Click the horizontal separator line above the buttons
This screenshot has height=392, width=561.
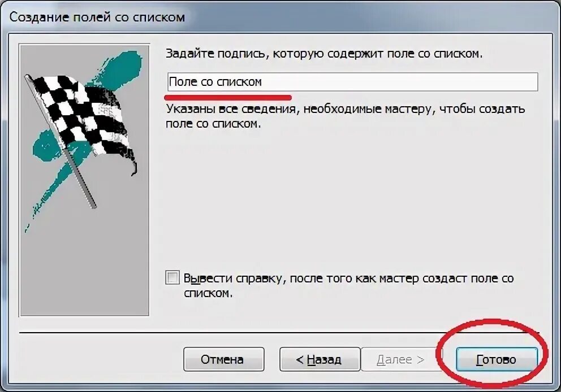(279, 333)
